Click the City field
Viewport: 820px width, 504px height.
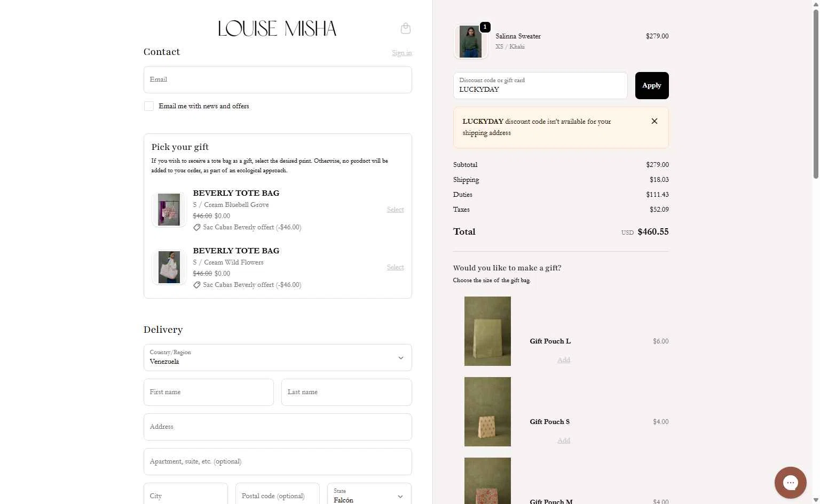point(186,494)
